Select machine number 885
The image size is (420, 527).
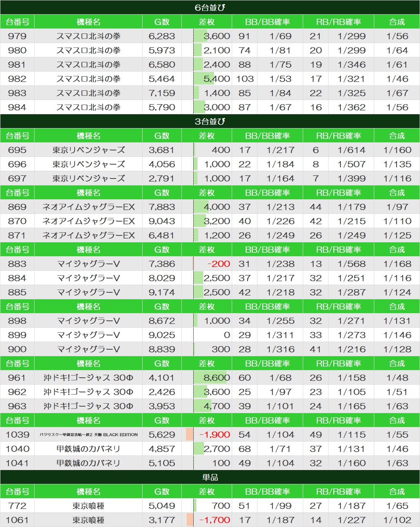click(17, 292)
